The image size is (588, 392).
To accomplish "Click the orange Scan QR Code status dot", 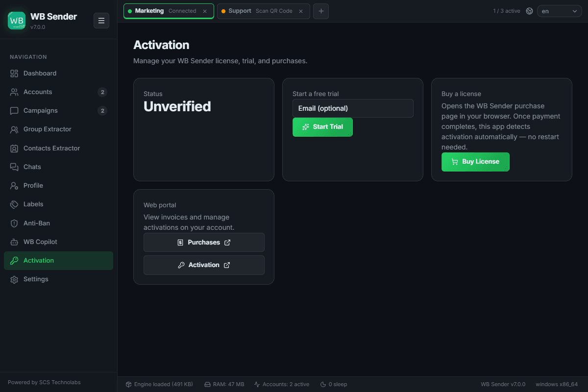I will [223, 11].
